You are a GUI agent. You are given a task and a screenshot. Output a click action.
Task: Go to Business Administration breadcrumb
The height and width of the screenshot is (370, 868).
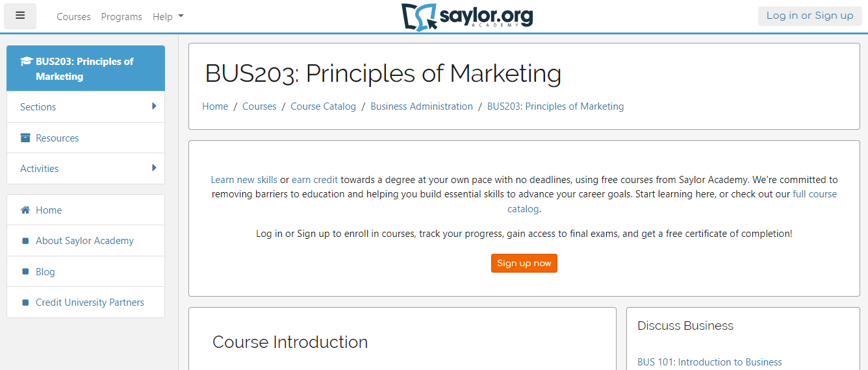[422, 106]
